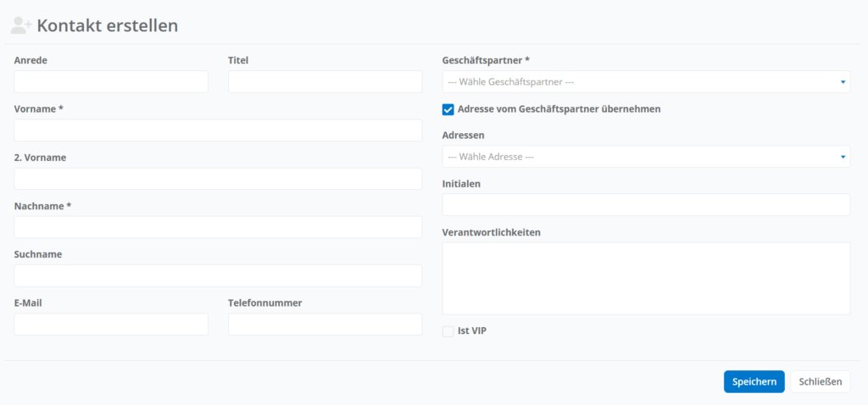Focus the Anrede input field
This screenshot has height=405, width=868.
click(111, 82)
